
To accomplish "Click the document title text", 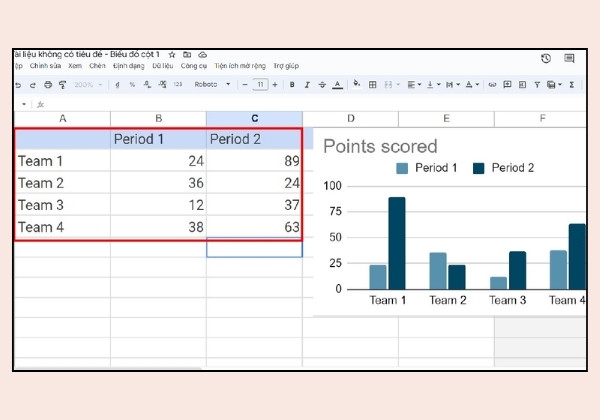I will point(87,54).
